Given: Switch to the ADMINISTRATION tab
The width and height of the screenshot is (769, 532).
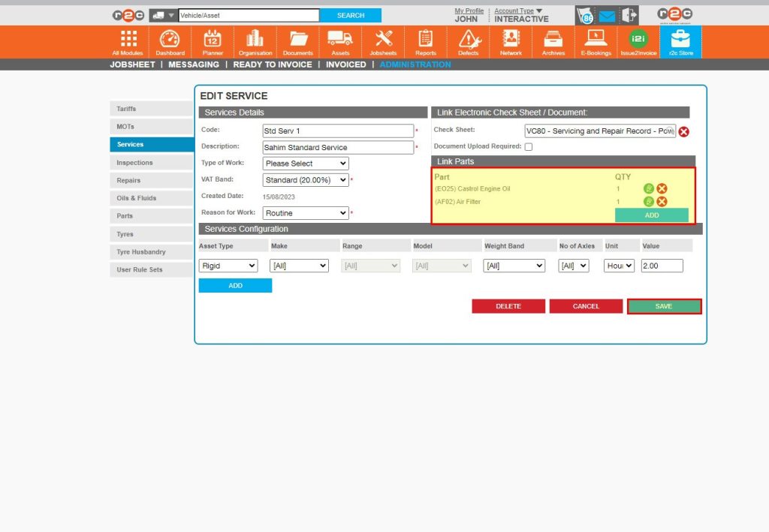Looking at the screenshot, I should click(x=415, y=65).
